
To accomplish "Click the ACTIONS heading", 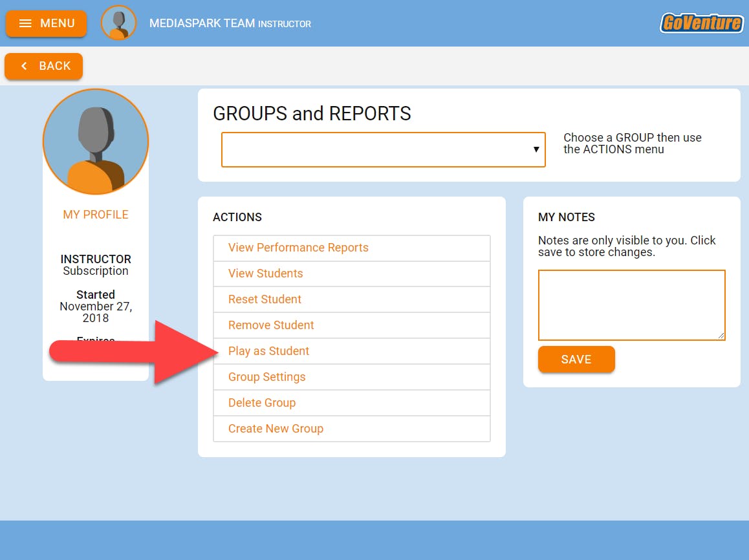I will point(237,217).
